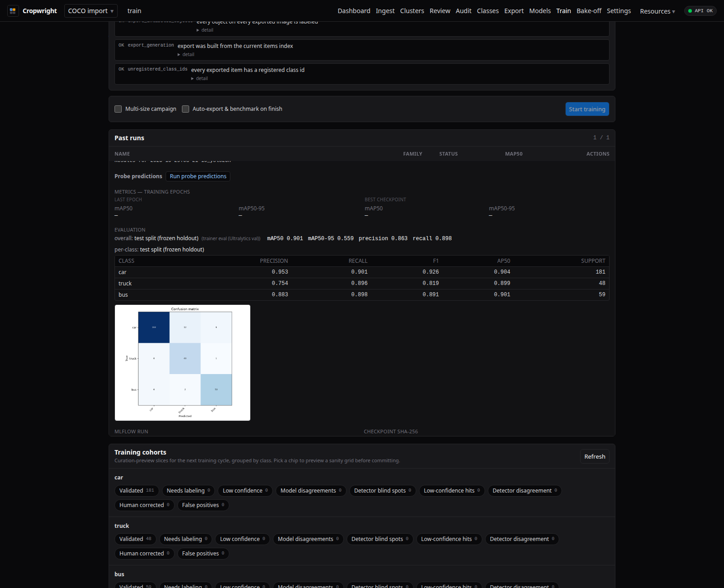Viewport: 724px width, 588px height.
Task: Enable the Multi-size campaign checkbox
Action: coord(118,109)
